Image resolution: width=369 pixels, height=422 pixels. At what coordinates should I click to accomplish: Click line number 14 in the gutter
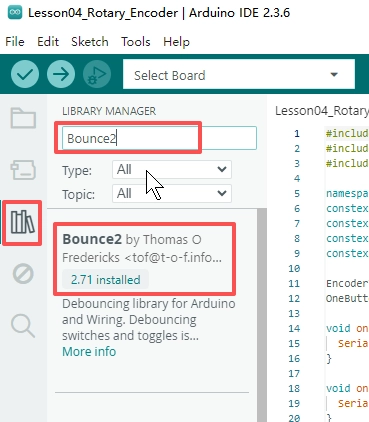coord(294,328)
